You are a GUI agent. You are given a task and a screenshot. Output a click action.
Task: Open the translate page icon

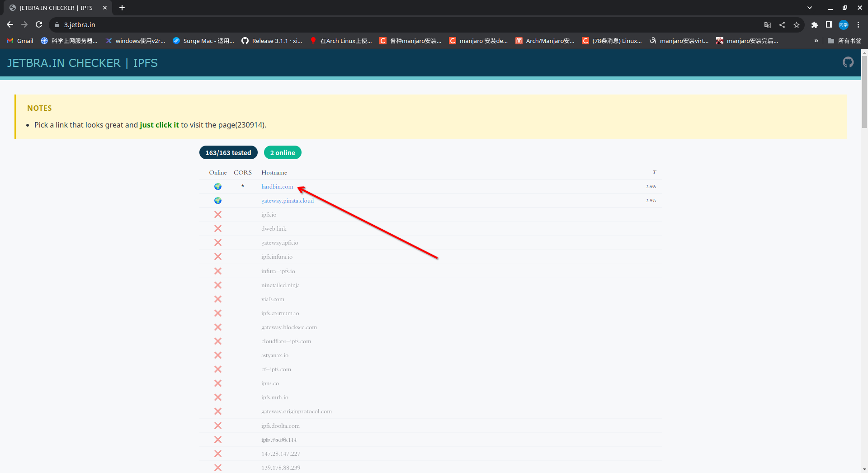click(768, 25)
